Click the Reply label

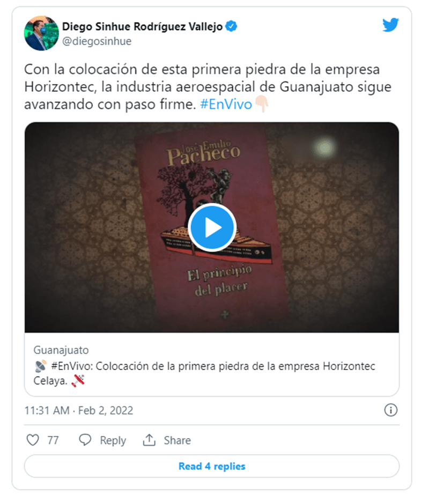pyautogui.click(x=113, y=440)
